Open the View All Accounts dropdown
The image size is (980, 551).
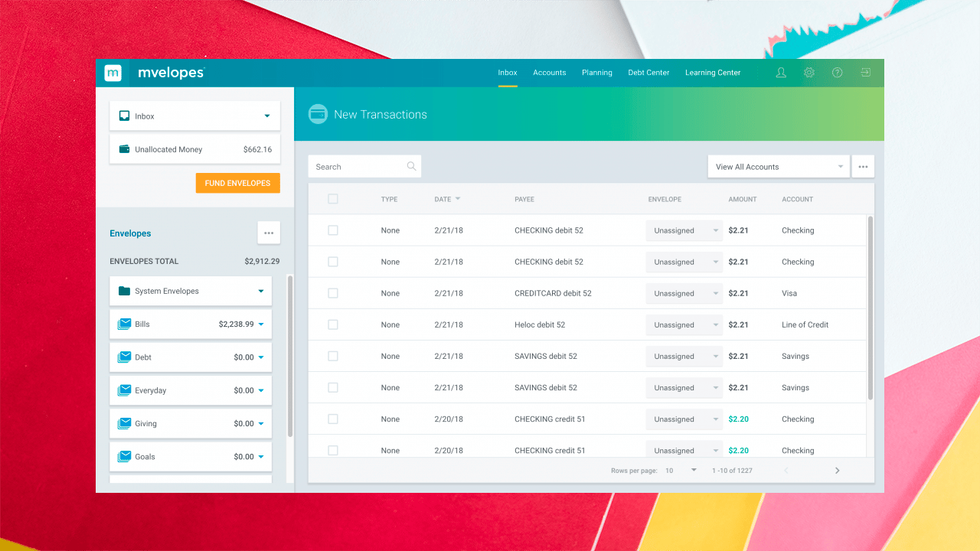pyautogui.click(x=779, y=167)
